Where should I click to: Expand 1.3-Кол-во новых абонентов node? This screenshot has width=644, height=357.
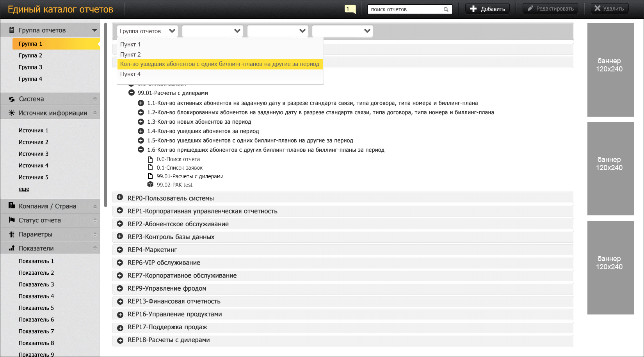click(x=141, y=122)
